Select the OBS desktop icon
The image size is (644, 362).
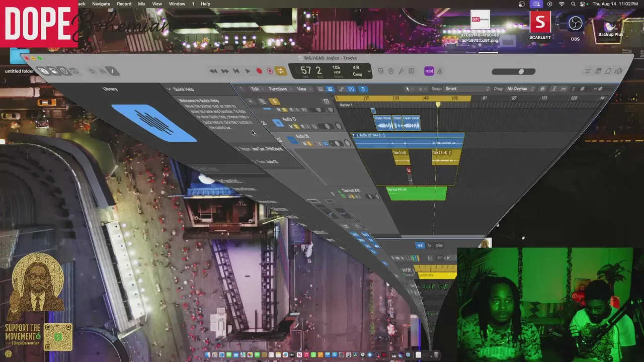click(x=575, y=28)
